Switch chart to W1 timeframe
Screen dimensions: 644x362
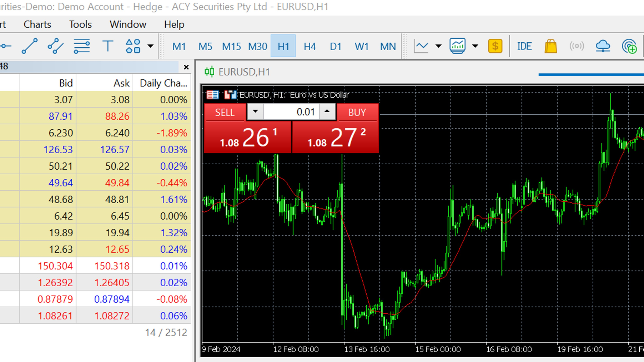[x=362, y=46]
